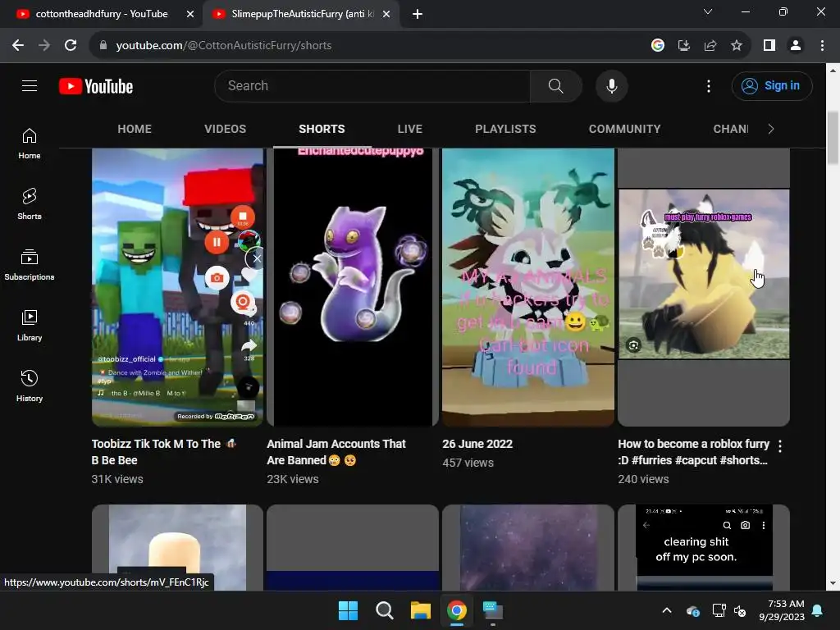Open the yellow roblox furry thumbnail
840x630 pixels.
pyautogui.click(x=703, y=287)
